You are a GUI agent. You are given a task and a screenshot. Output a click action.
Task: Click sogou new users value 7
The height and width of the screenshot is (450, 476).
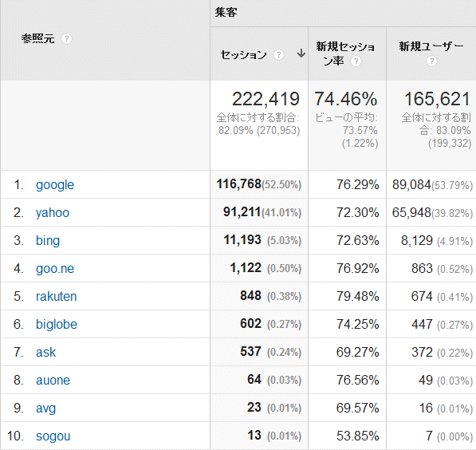coord(429,436)
